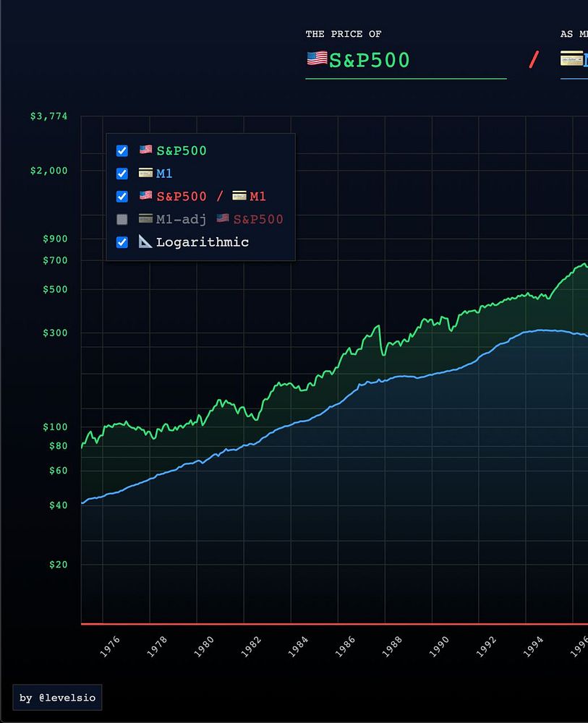Viewport: 588px width, 723px height.
Task: Click the card icon next to the M1 legend
Action: click(x=145, y=173)
